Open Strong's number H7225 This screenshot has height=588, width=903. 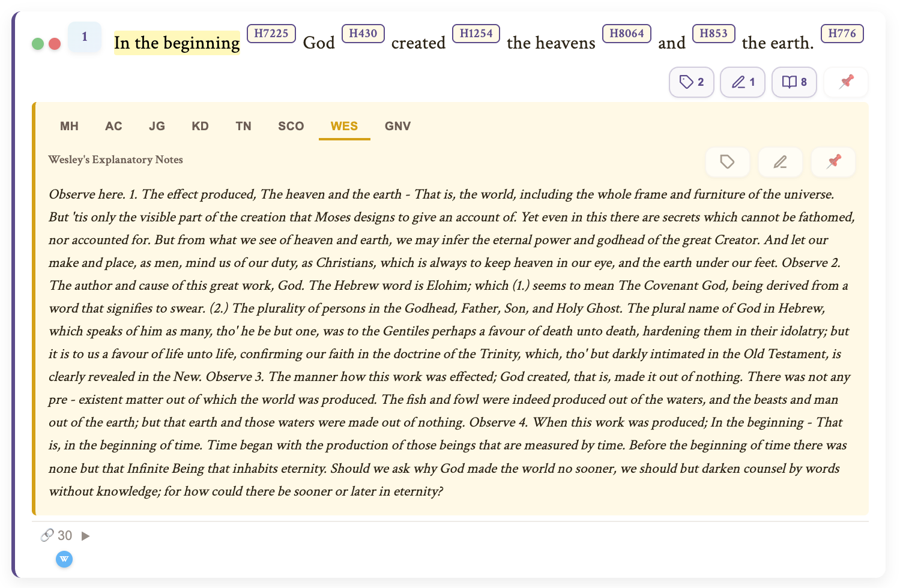(x=271, y=34)
